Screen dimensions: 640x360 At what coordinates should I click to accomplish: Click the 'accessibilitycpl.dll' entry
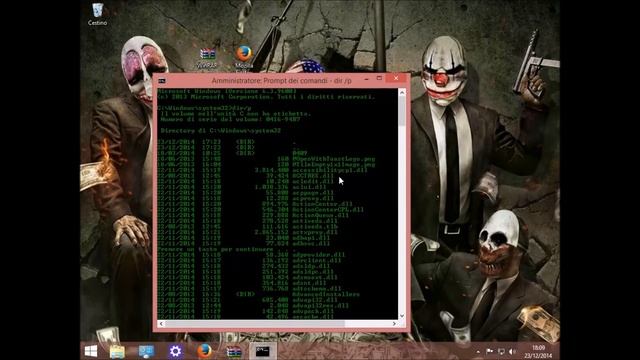click(330, 170)
